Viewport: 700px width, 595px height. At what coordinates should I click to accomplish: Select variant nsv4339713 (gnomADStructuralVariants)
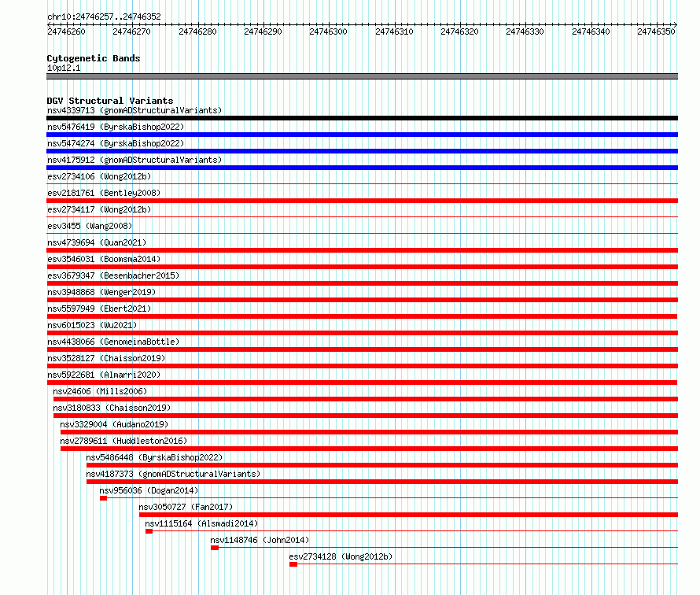134,110
